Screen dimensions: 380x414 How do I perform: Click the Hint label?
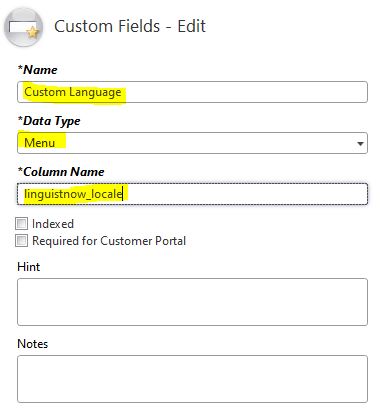point(29,267)
